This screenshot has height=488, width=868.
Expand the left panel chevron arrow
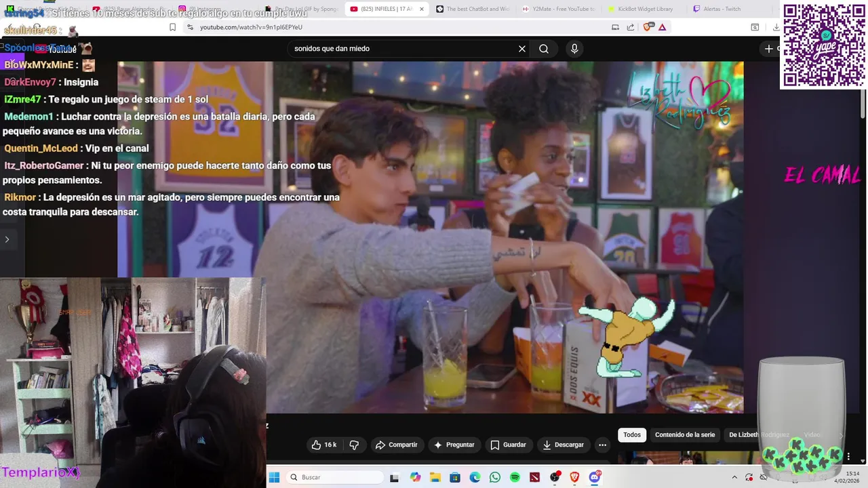tap(7, 239)
